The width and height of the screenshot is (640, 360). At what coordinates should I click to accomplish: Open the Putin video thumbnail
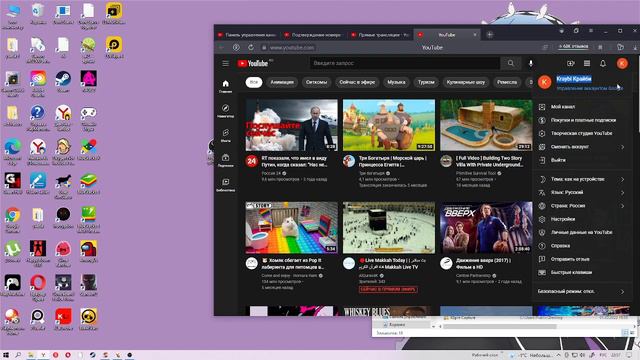[291, 125]
